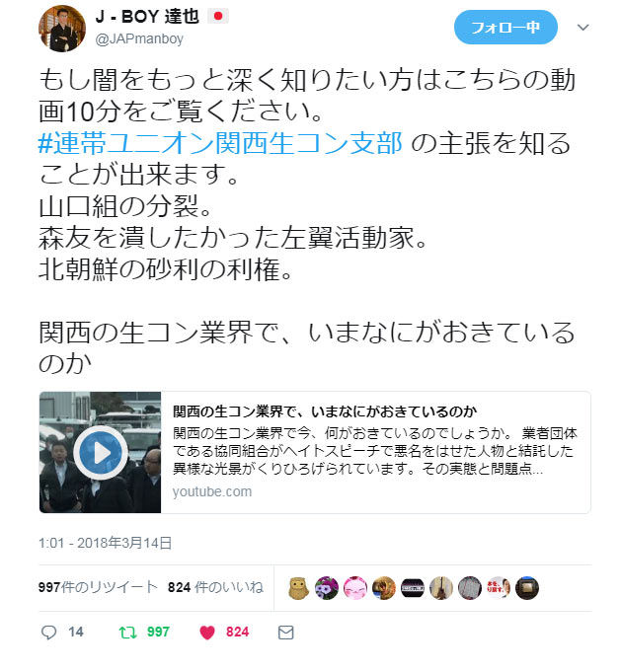The width and height of the screenshot is (621, 672).
Task: Open the last dark framed avatar in likers
Action: click(526, 588)
